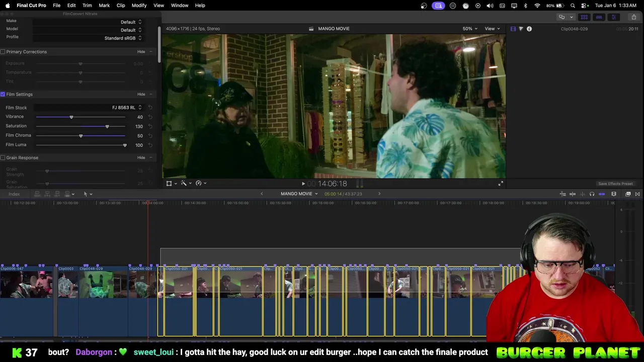Open the info inspector tab
This screenshot has width=644, height=362.
(x=529, y=29)
